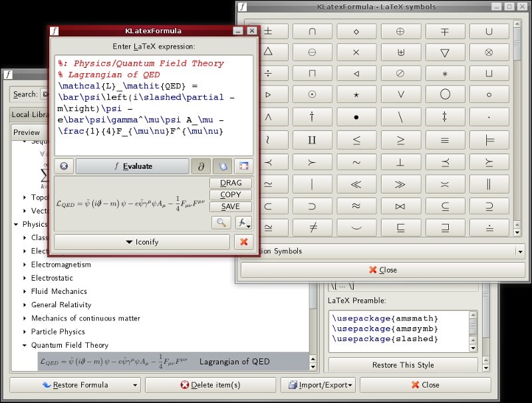This screenshot has width=532, height=403.
Task: Insert the not-equal symbol
Action: click(x=312, y=228)
